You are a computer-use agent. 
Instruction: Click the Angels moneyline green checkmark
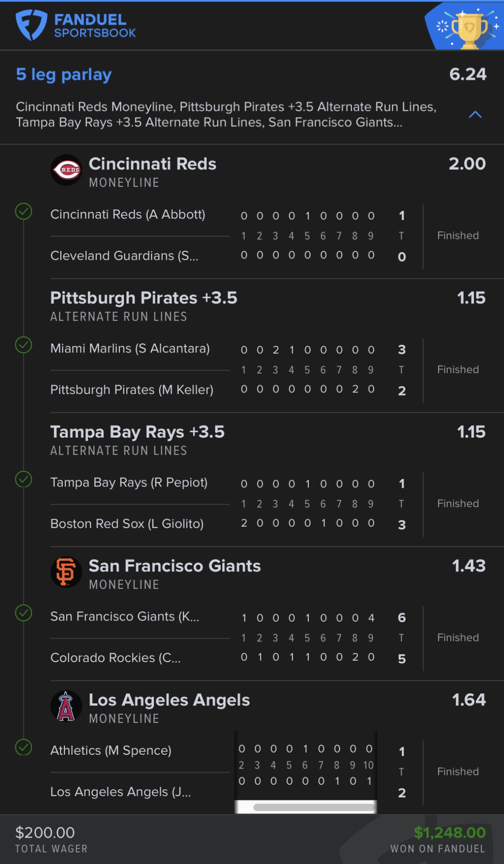tap(24, 747)
